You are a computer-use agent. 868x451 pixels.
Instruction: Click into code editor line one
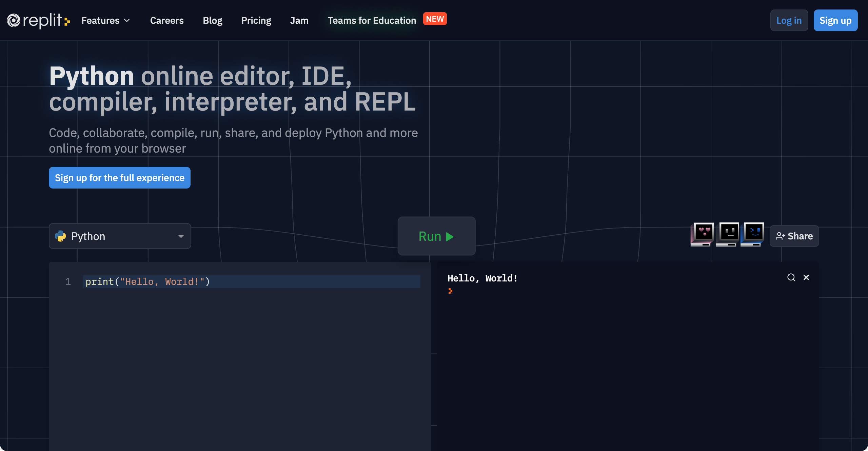[x=251, y=282]
